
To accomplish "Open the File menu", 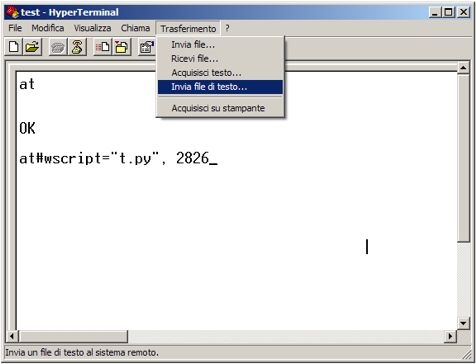I will coord(15,28).
